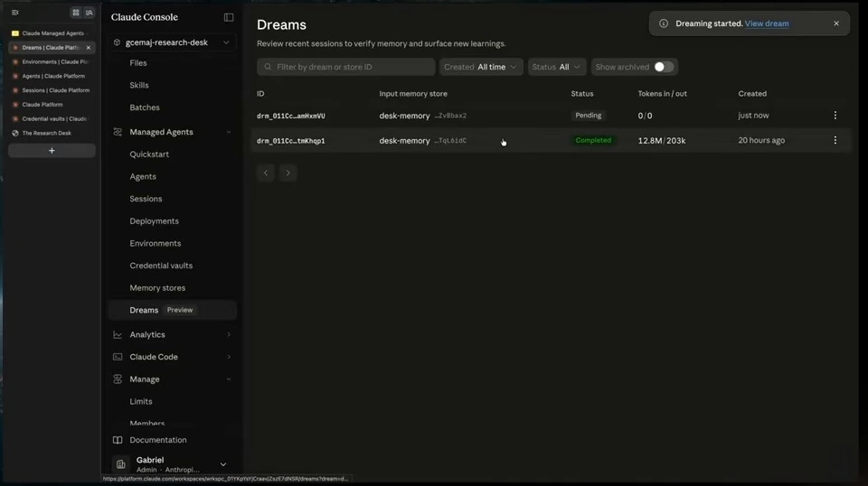Image resolution: width=868 pixels, height=486 pixels.
Task: Click the Manage section icon
Action: tap(118, 379)
